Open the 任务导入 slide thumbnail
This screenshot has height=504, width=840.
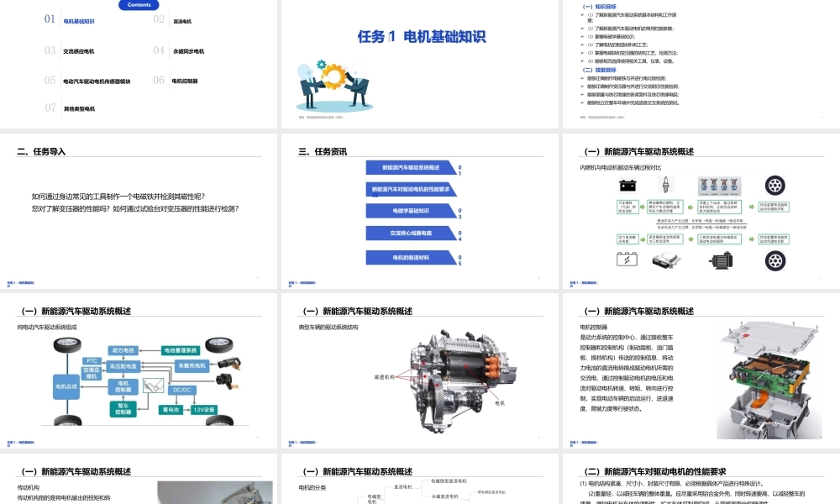pos(139,212)
